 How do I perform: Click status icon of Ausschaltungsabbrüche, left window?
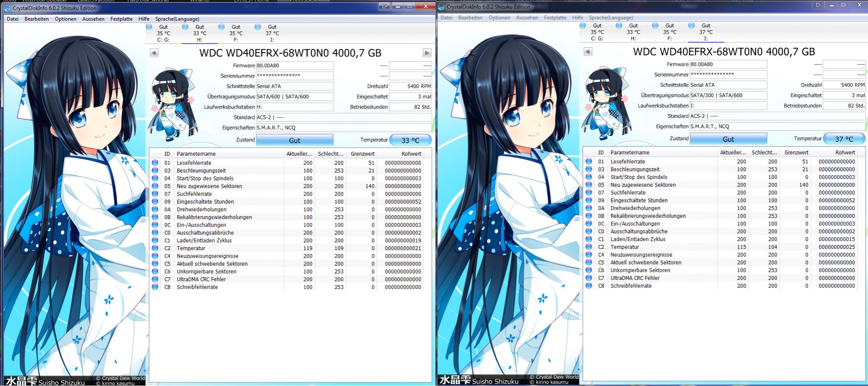[155, 233]
